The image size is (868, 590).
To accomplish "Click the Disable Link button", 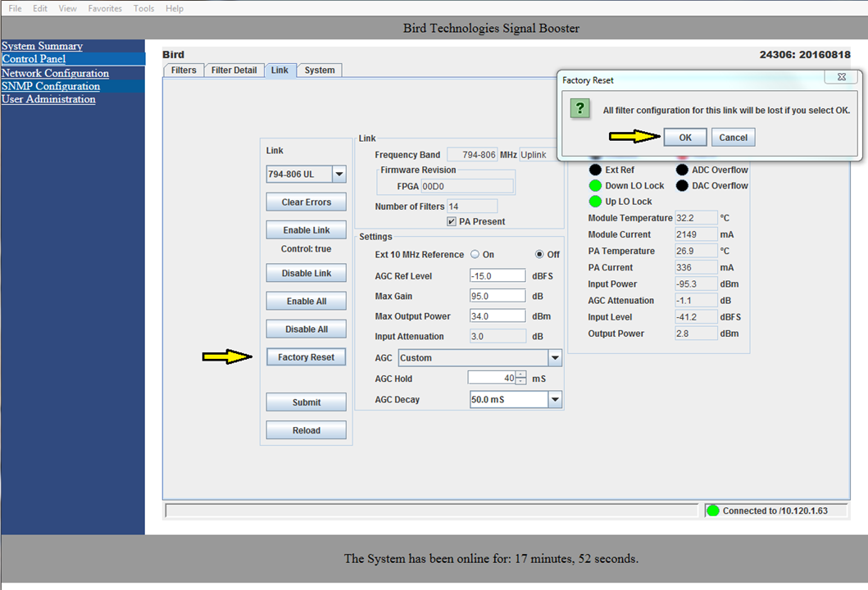I will tap(306, 273).
